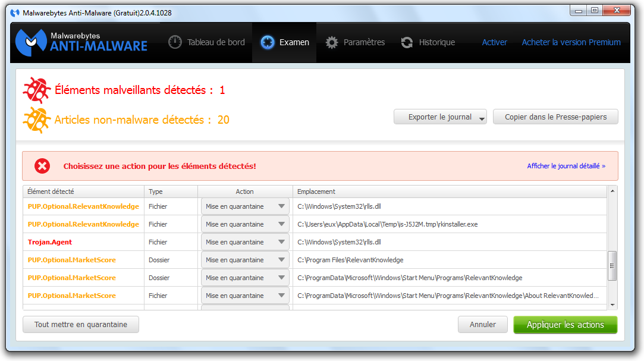The width and height of the screenshot is (644, 361).
Task: Click the red bug malware icon
Action: (36, 90)
